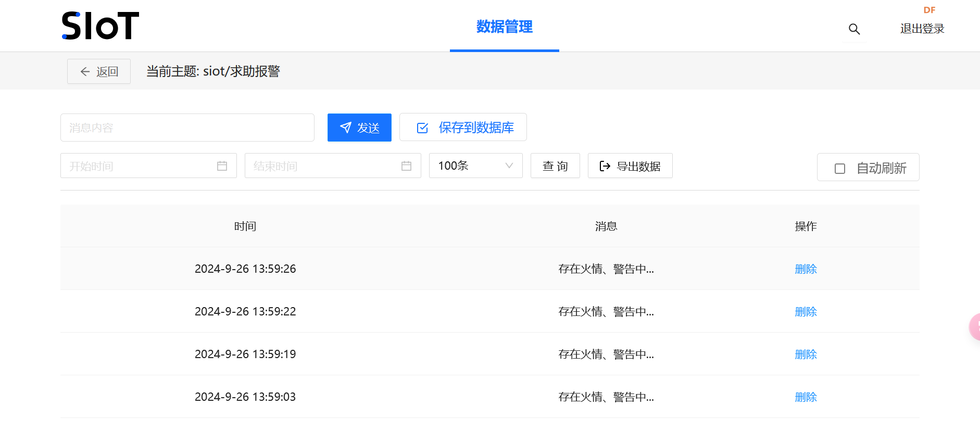The height and width of the screenshot is (431, 980).
Task: Select timestamp 2024-9-26 13:59:26
Action: 245,269
